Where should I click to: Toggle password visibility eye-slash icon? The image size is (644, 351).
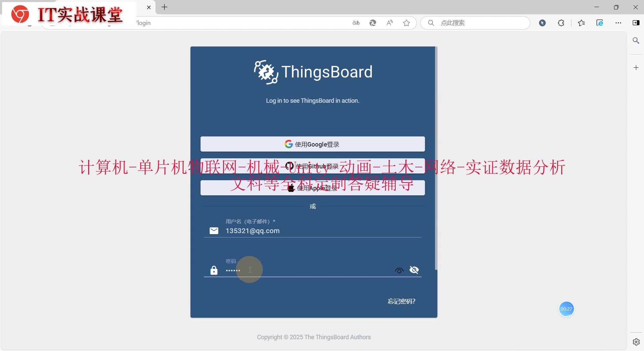click(414, 270)
